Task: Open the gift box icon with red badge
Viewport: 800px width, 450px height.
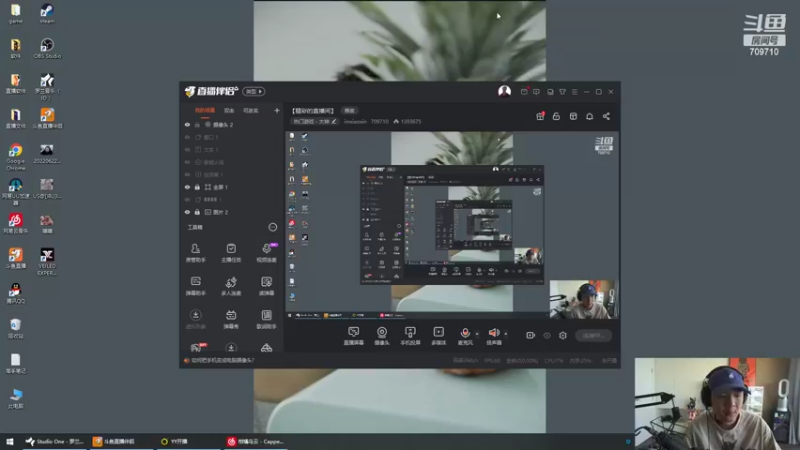Action: [x=540, y=116]
